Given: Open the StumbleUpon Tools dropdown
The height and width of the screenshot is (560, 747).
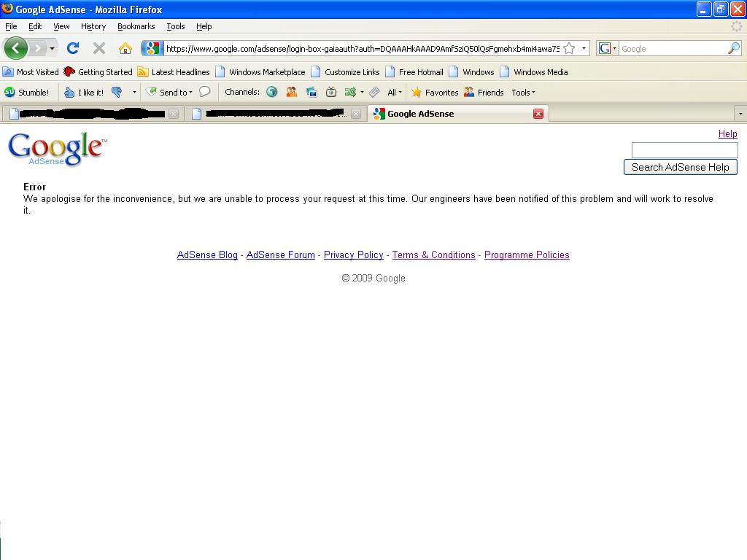Looking at the screenshot, I should tap(523, 93).
